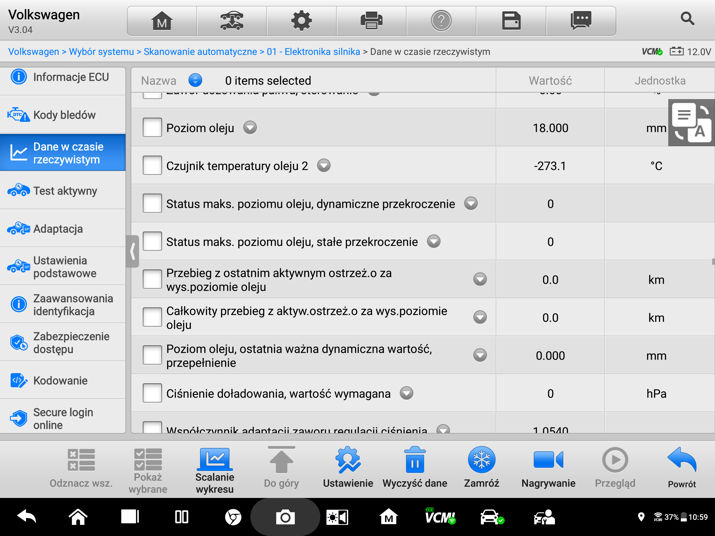
Task: Open search magnifier icon
Action: click(687, 19)
